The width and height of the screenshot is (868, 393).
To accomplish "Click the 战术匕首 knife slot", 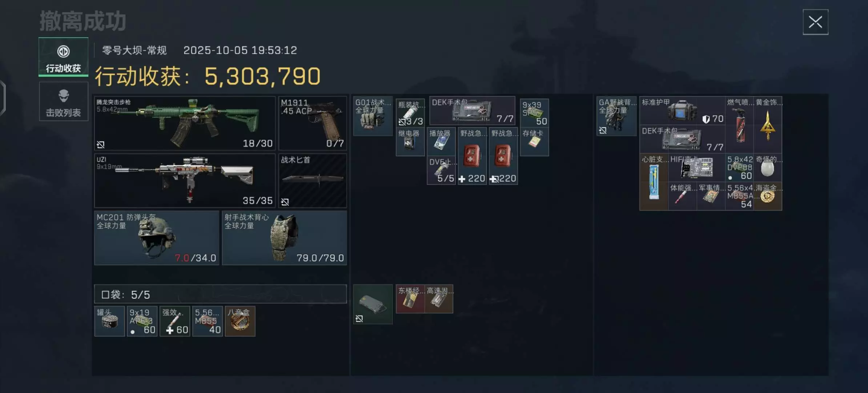I will pyautogui.click(x=313, y=180).
